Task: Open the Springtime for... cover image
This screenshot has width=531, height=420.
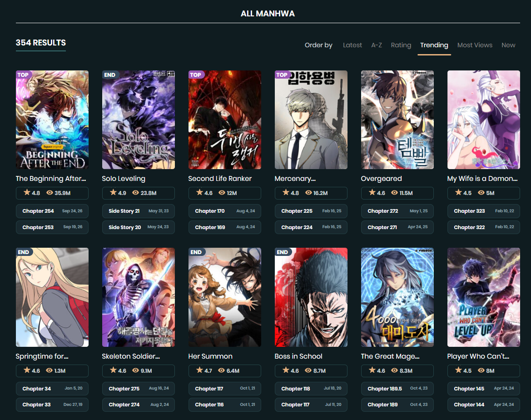Action: point(52,297)
